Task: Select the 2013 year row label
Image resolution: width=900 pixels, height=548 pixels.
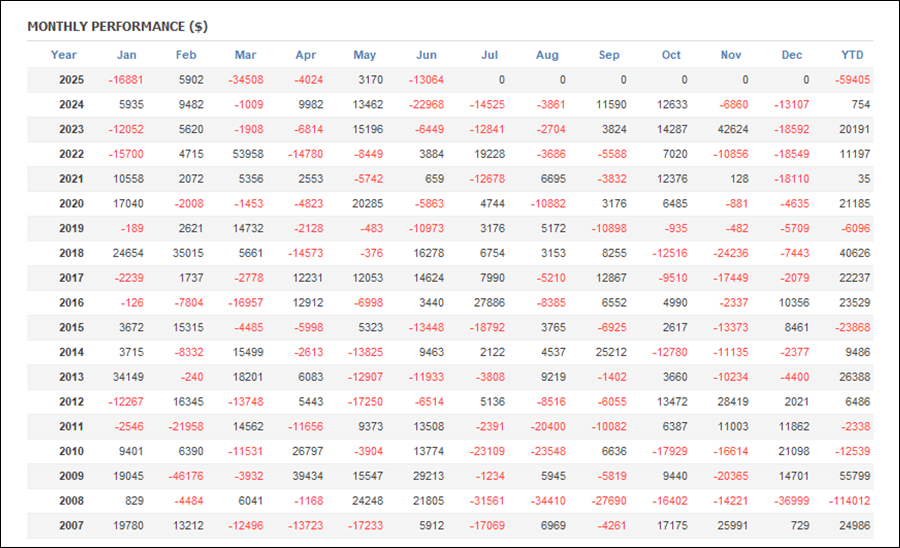Action: (71, 376)
